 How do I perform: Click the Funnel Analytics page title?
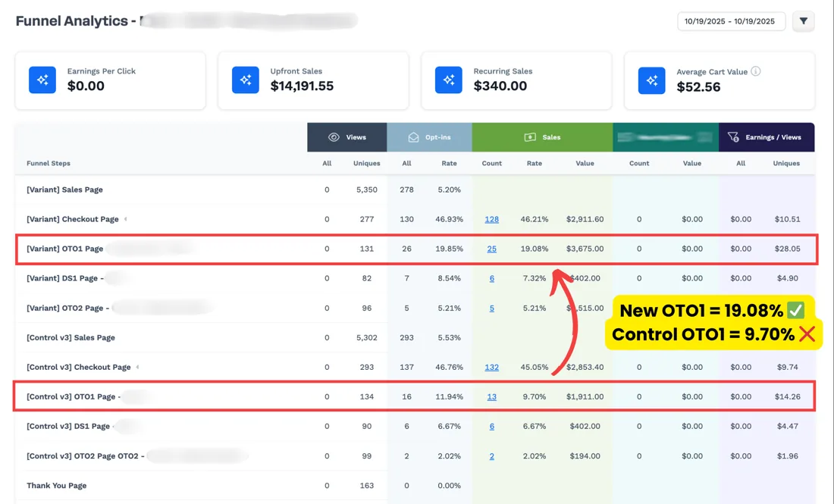click(x=72, y=21)
